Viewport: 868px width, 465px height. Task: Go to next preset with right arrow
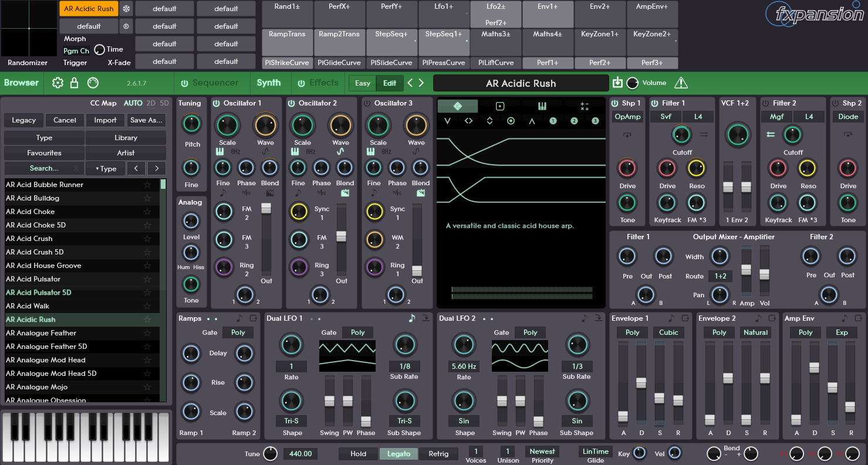[421, 83]
